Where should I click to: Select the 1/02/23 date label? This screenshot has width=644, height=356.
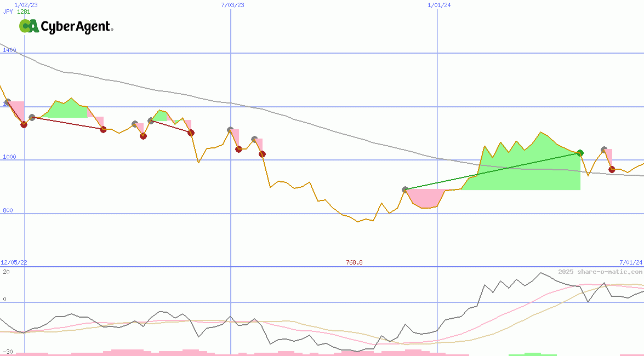(x=26, y=5)
